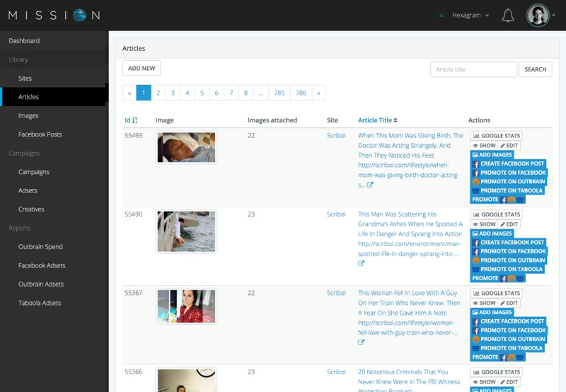Click the notification bell icon
The image size is (566, 392).
coord(507,16)
